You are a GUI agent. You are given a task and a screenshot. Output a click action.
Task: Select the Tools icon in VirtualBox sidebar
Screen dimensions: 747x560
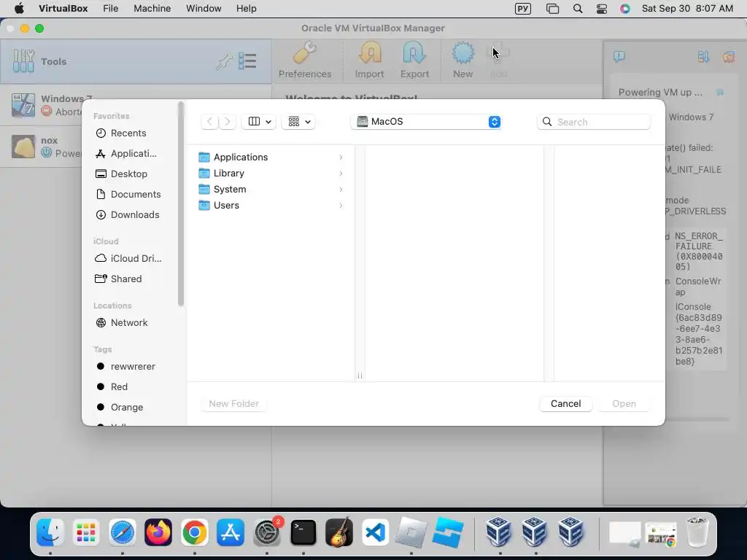tap(23, 61)
